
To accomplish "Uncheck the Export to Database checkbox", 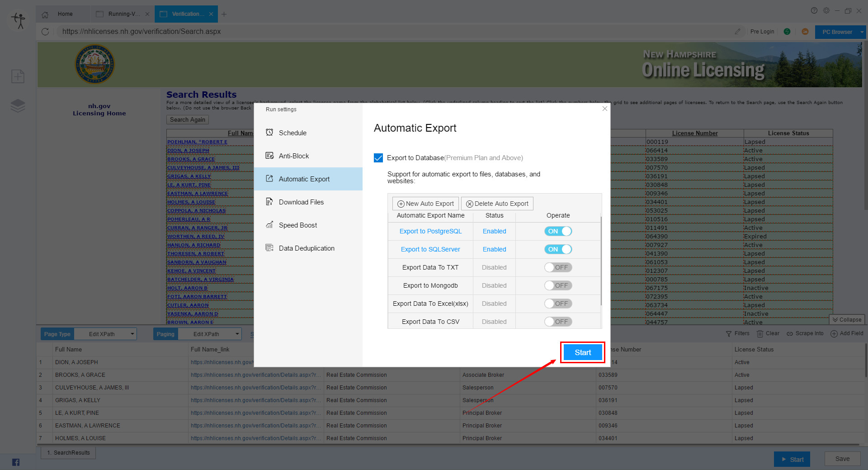I will coord(378,158).
